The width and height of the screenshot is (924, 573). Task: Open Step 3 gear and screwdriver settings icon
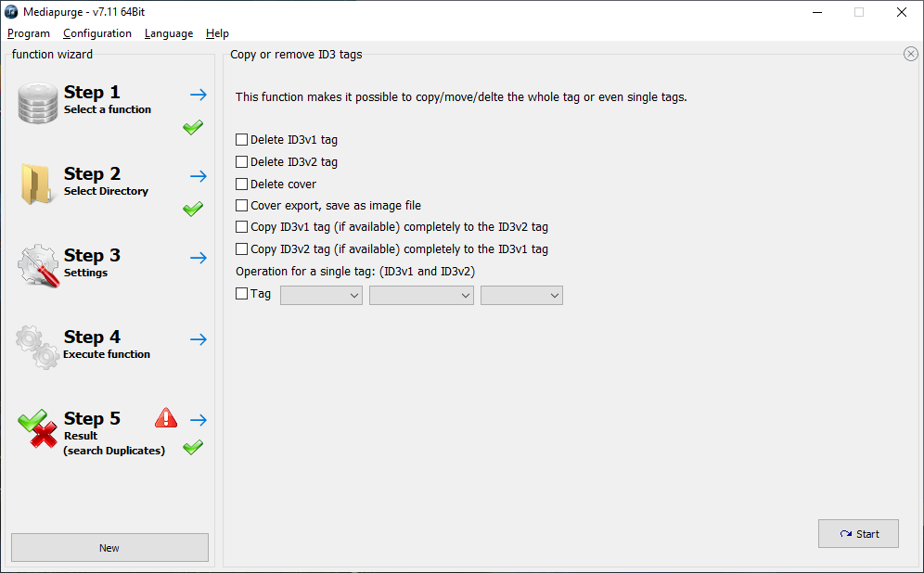[38, 265]
